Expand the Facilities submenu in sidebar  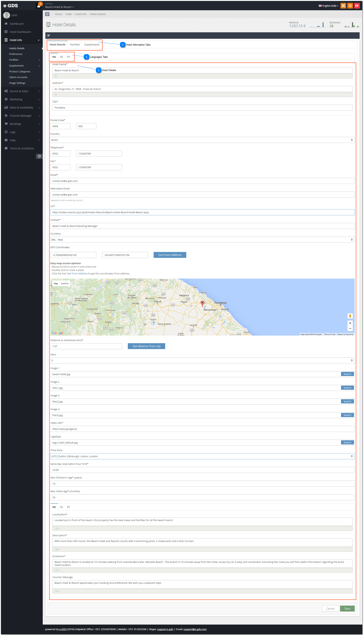pos(39,60)
